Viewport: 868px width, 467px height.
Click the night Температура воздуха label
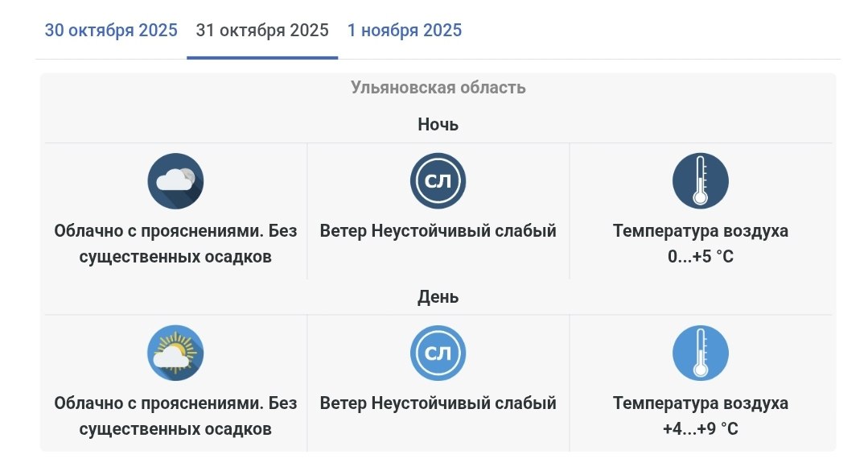click(700, 231)
